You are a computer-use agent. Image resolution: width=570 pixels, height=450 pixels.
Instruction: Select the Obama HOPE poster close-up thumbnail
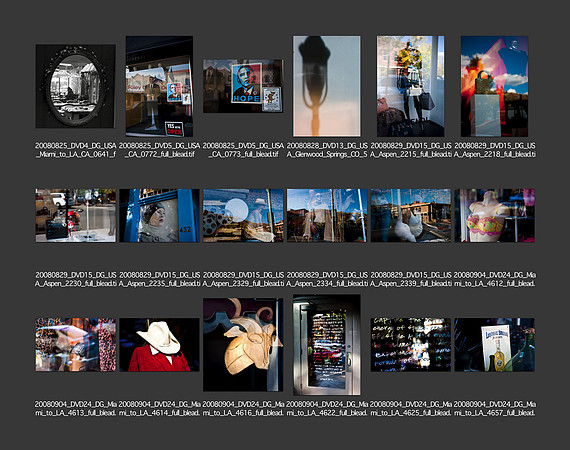coord(243,86)
